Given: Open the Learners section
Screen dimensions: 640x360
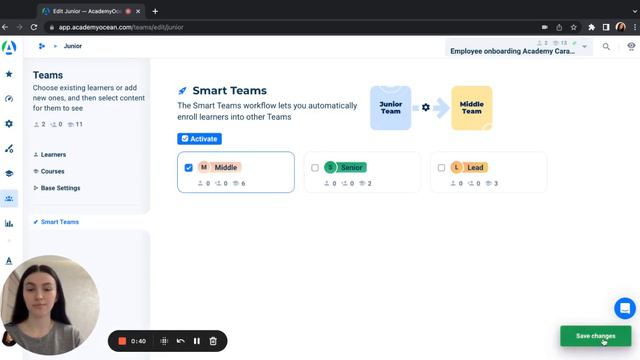Looking at the screenshot, I should coord(50,155).
